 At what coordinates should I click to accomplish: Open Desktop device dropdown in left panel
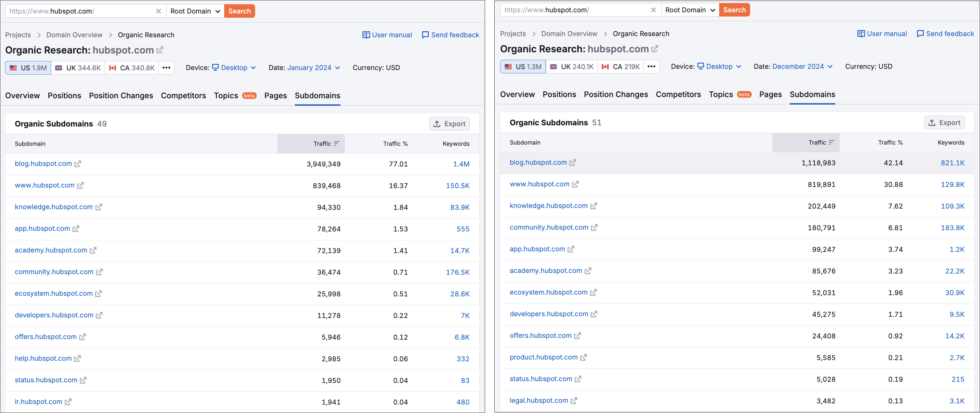(234, 68)
